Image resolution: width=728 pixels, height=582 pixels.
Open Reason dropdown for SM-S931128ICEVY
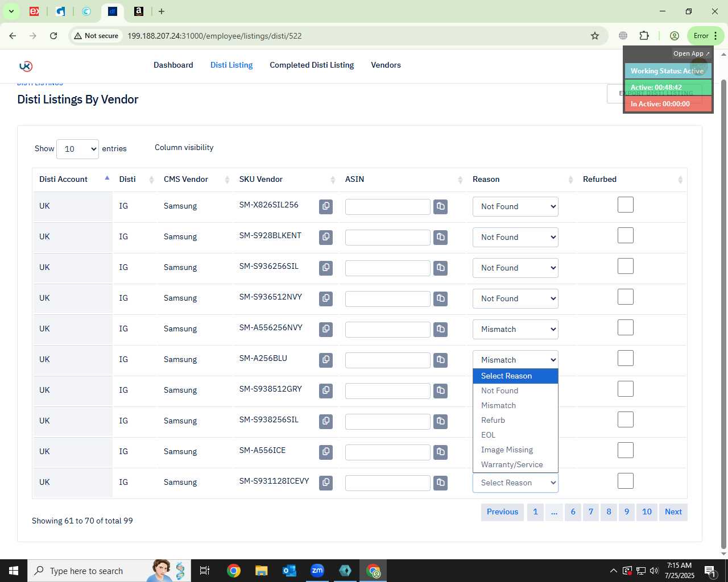515,483
